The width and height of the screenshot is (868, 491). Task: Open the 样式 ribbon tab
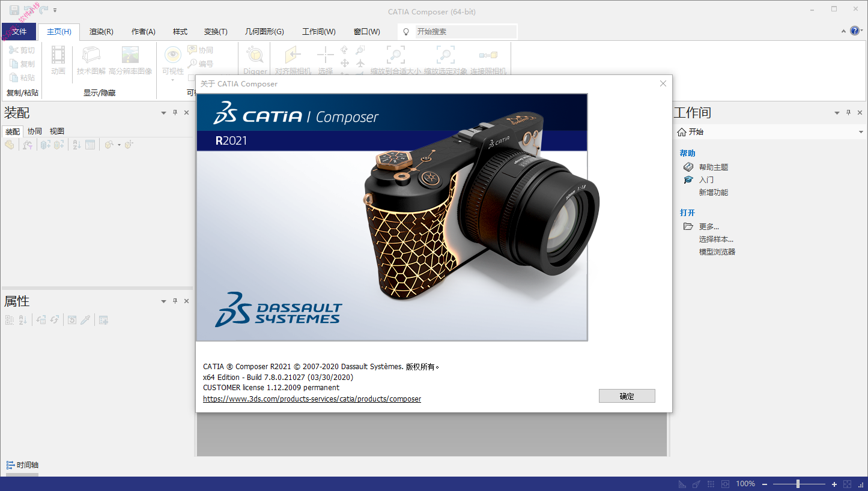180,32
